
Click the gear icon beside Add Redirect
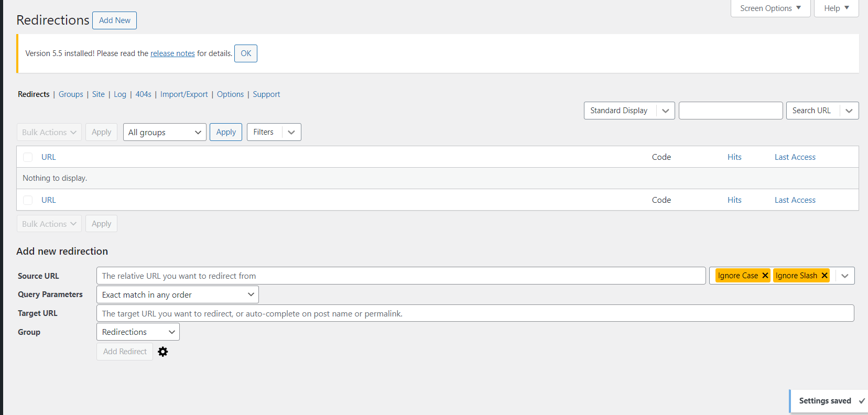pyautogui.click(x=163, y=352)
